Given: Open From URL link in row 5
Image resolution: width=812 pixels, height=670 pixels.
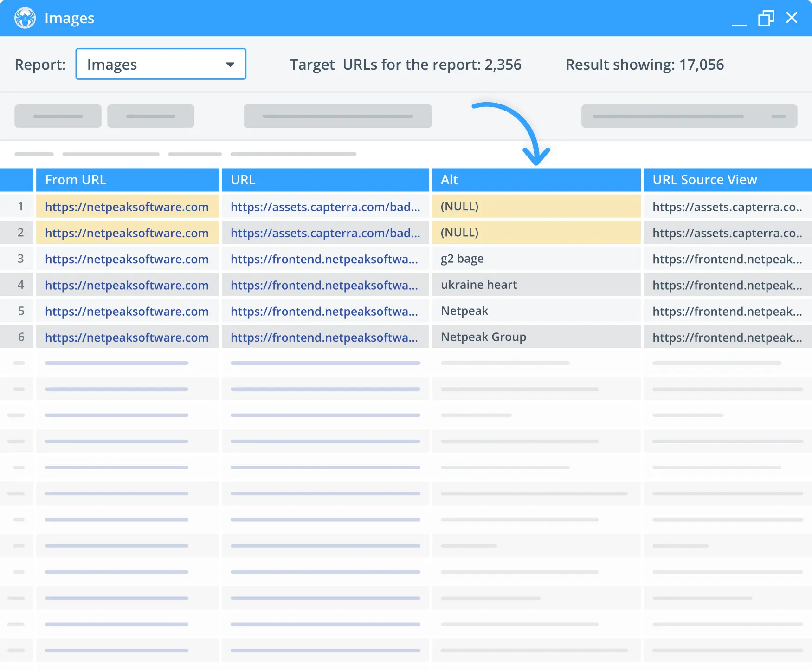Looking at the screenshot, I should click(127, 311).
